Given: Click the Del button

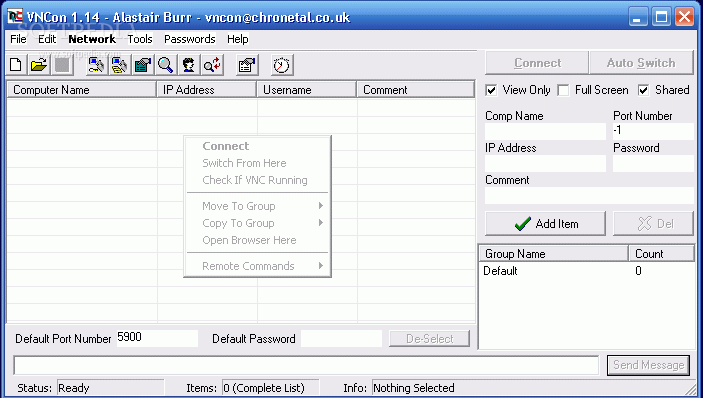Looking at the screenshot, I should click(x=654, y=224).
